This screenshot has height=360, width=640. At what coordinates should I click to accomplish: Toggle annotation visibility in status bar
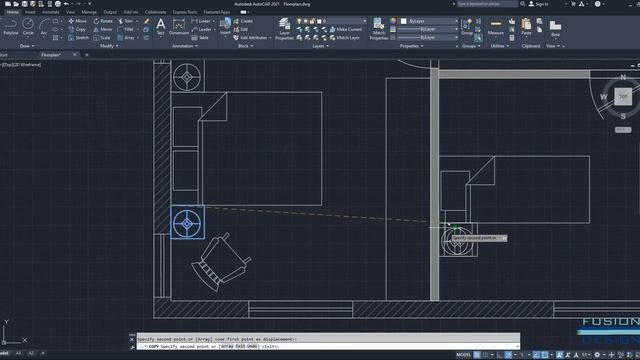pyautogui.click(x=560, y=355)
